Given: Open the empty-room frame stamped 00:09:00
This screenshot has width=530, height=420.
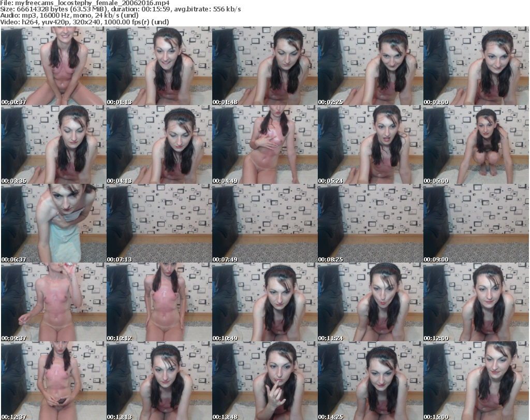Looking at the screenshot, I should pyautogui.click(x=476, y=224).
